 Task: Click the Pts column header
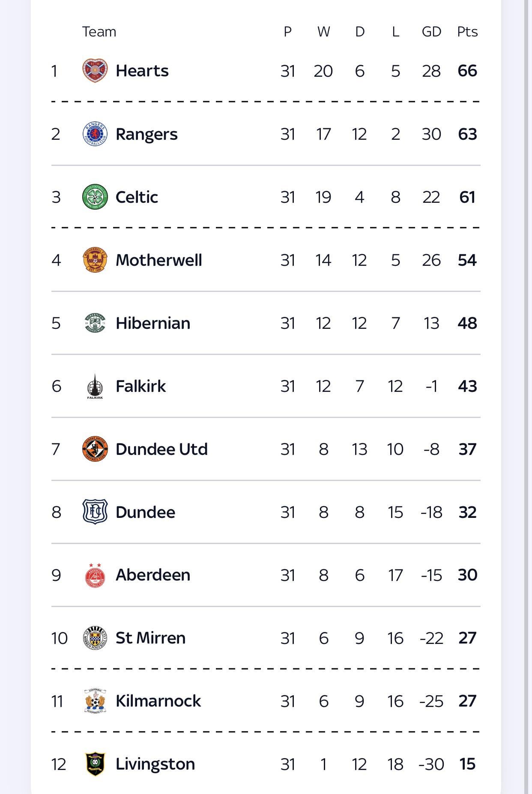pos(467,32)
